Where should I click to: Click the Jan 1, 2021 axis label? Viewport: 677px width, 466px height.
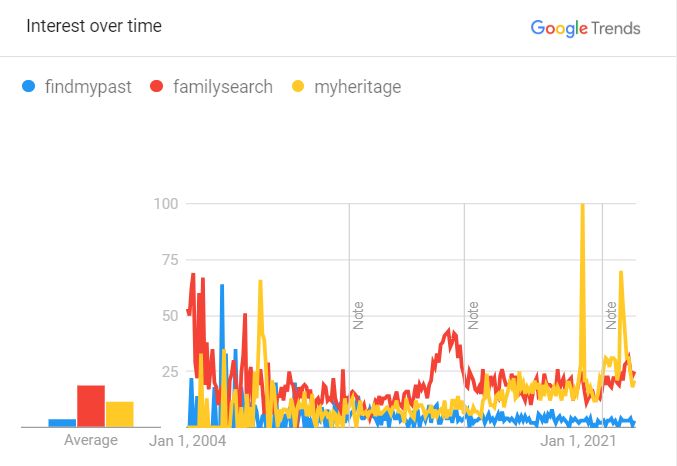coord(578,441)
